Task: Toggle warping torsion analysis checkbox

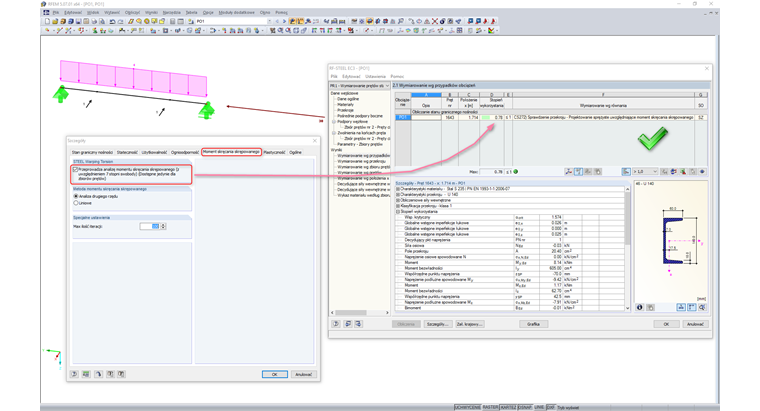Action: click(x=75, y=170)
